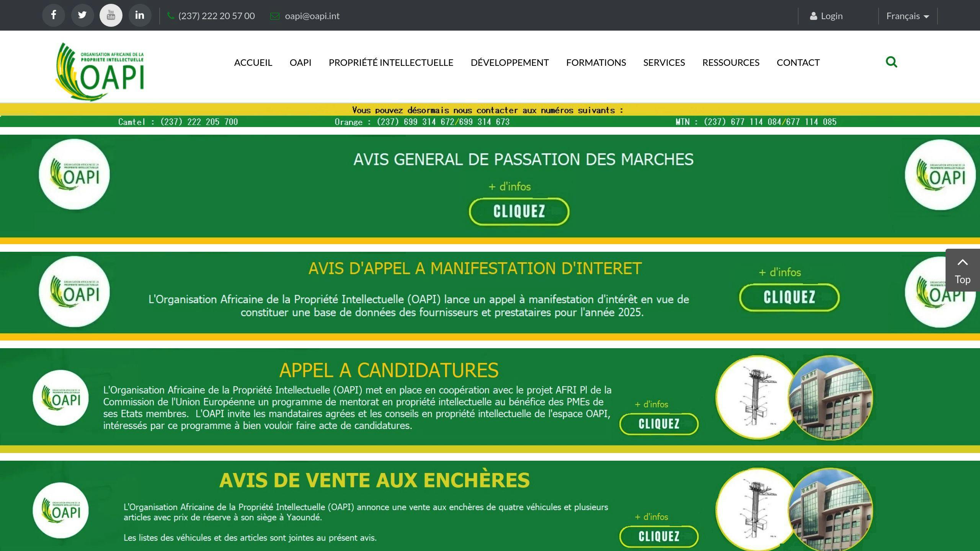Click OAPI circle logo in candidatures banner
Image resolution: width=980 pixels, height=551 pixels.
(x=60, y=398)
